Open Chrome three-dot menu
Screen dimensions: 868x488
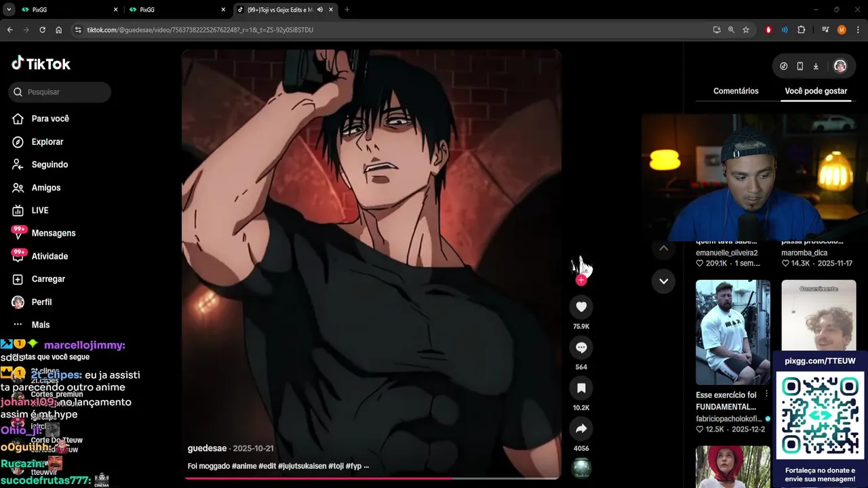pyautogui.click(x=858, y=30)
